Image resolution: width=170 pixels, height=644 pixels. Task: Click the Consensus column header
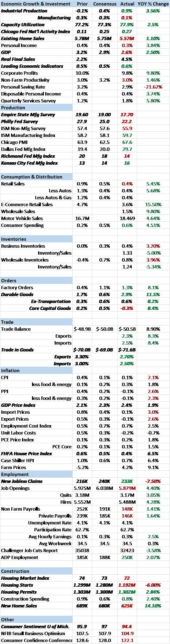105,4
